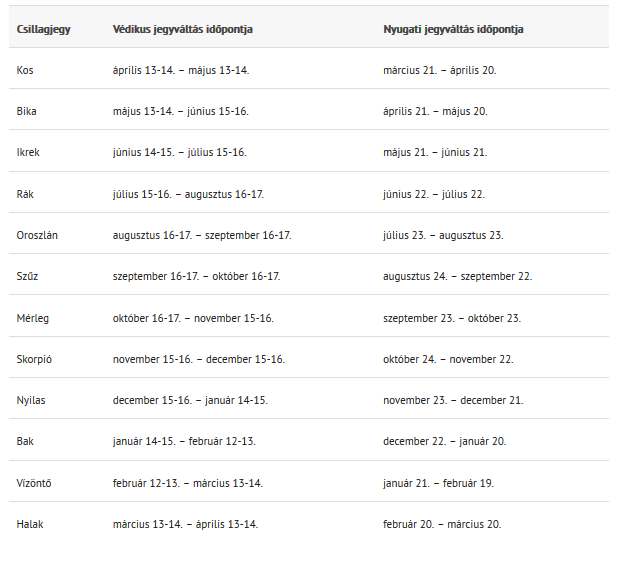Click the Védikus jegyváltás időpontja header
Viewport: 641px width, 565px height.
[x=182, y=29]
